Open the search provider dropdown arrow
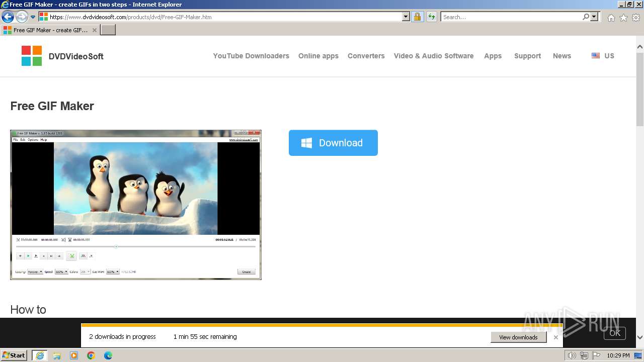Image resolution: width=644 pixels, height=362 pixels. pyautogui.click(x=594, y=17)
